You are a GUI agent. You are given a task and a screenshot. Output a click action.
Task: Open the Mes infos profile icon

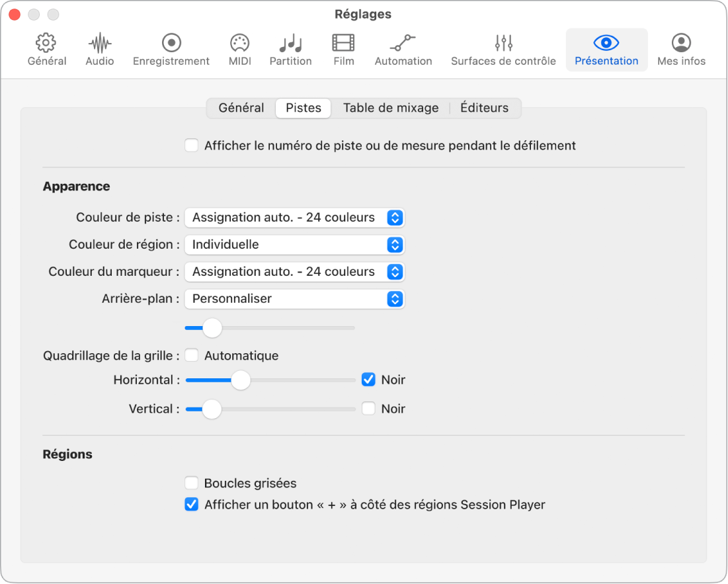coord(681,44)
